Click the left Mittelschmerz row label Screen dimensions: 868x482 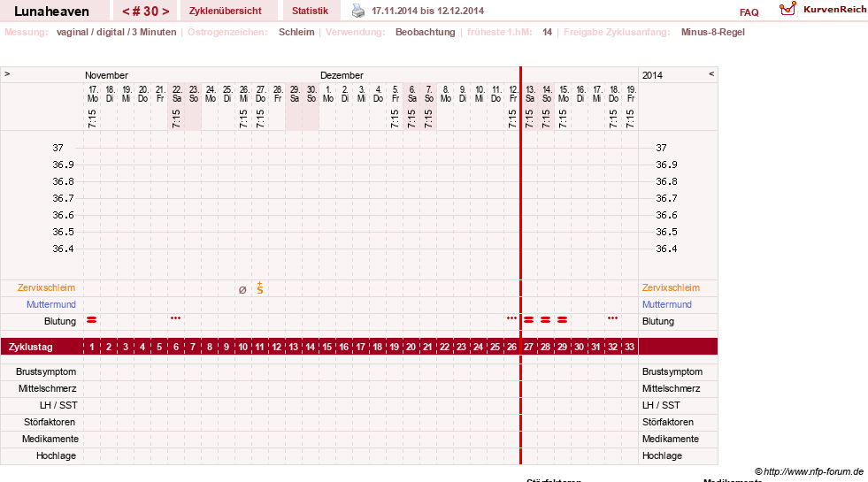(47, 388)
